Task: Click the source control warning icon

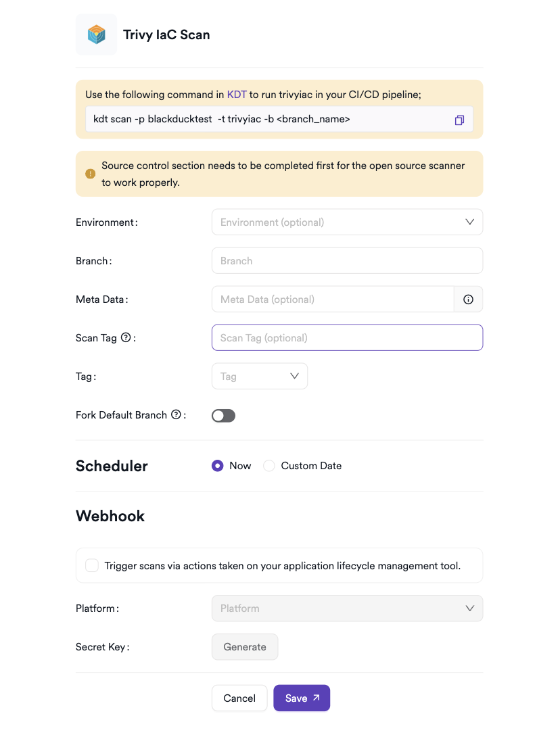Action: [91, 174]
